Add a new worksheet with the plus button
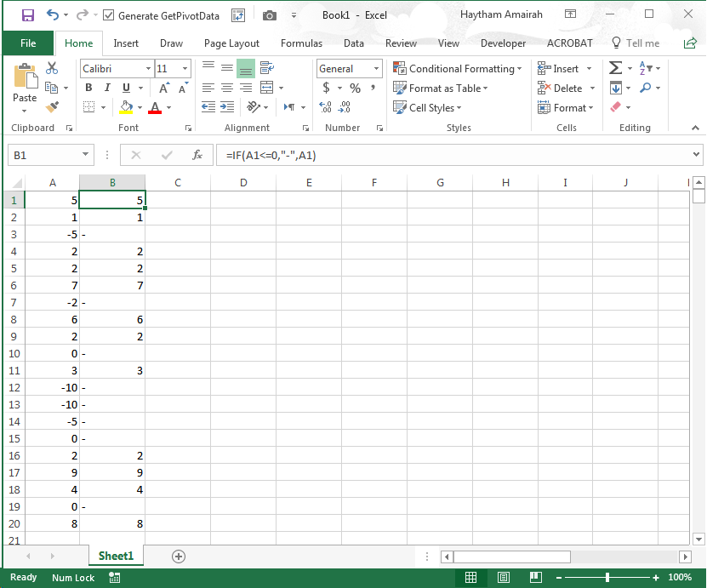 (178, 556)
